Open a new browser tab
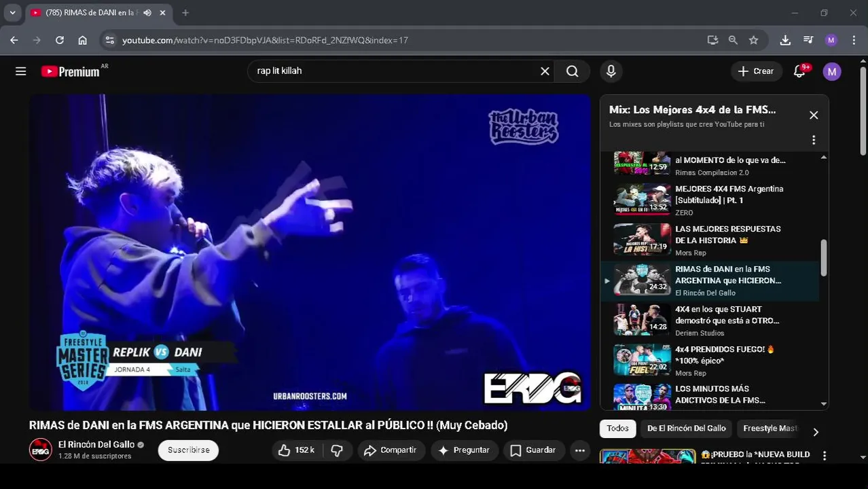 tap(185, 13)
